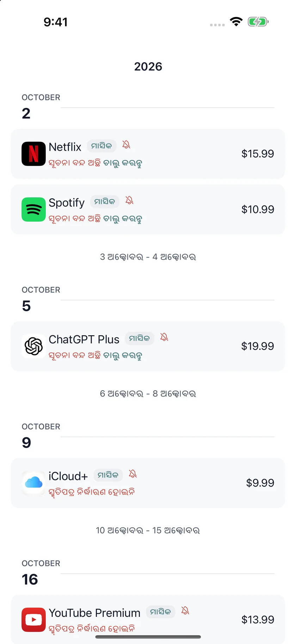Click the monthly badge on Spotify
Viewport: 296px width, 644px height.
(x=105, y=202)
